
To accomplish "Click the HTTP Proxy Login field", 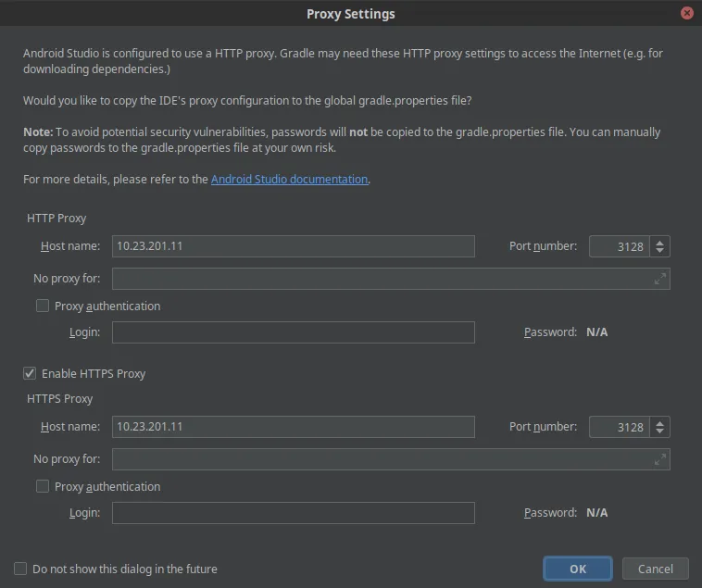I will [293, 332].
